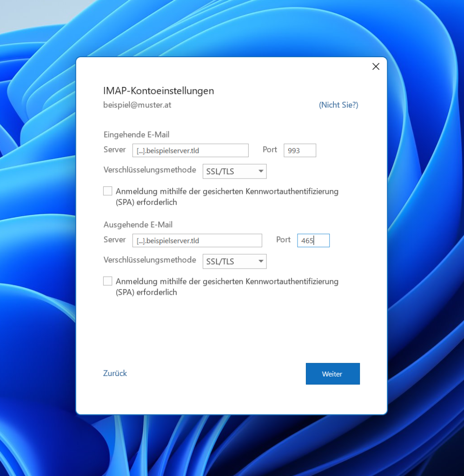
Task: Click the outgoing beispielserver.tld server entry
Action: [x=197, y=240]
